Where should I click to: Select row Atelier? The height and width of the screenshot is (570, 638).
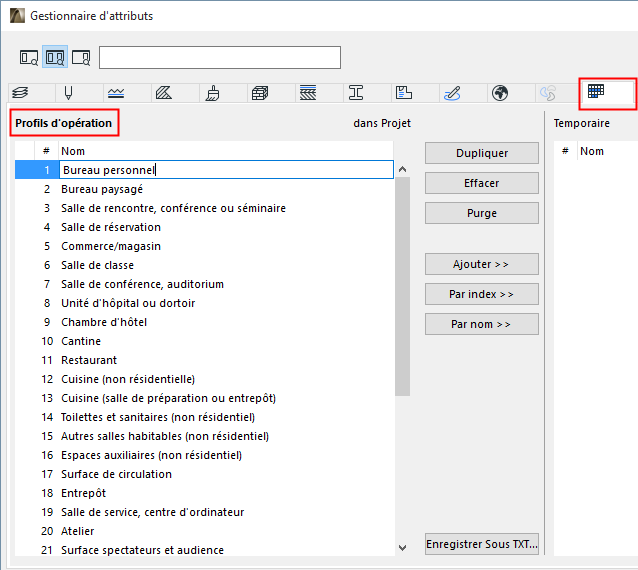coord(204,531)
